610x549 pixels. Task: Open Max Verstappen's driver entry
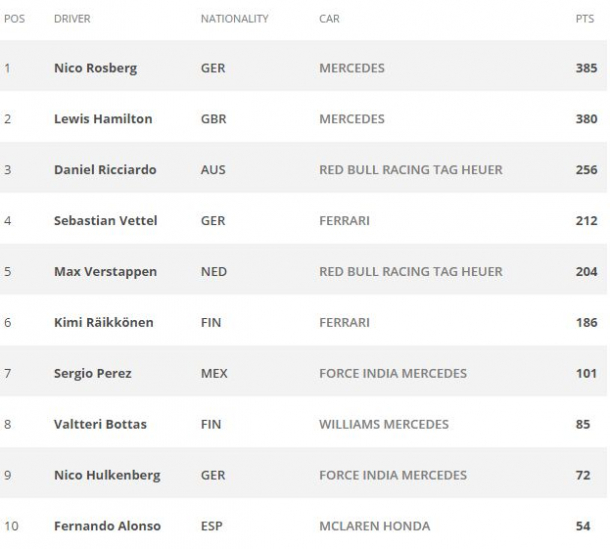[x=105, y=272]
